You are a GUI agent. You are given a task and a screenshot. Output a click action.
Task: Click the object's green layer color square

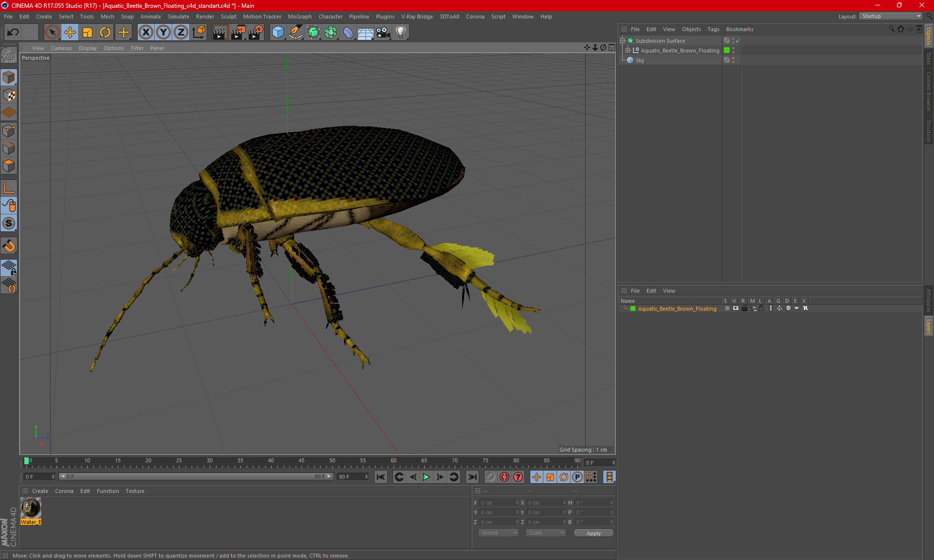[x=727, y=50]
